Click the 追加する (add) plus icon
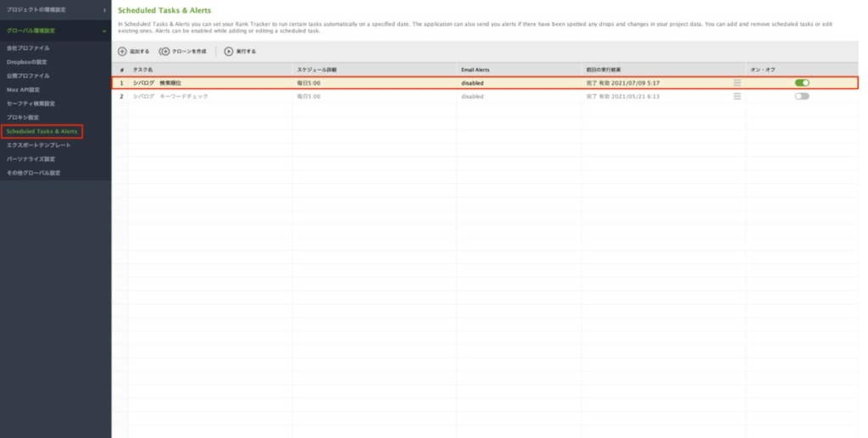This screenshot has height=438, width=868. click(x=122, y=52)
